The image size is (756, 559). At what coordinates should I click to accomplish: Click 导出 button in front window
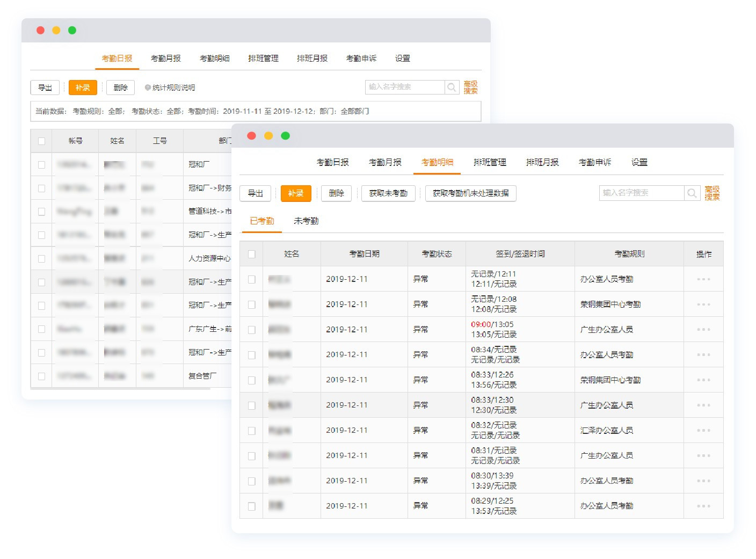pyautogui.click(x=256, y=193)
